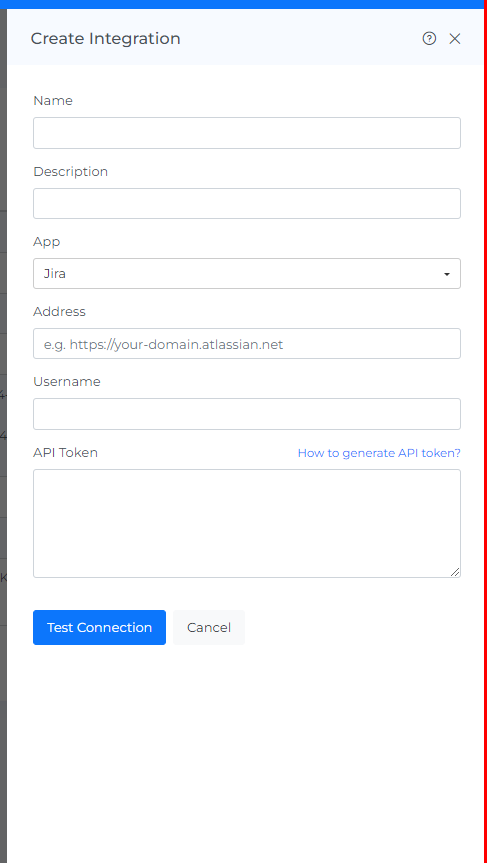Screen dimensions: 487x863
Task: Click into the Description text box
Action: pyautogui.click(x=247, y=204)
